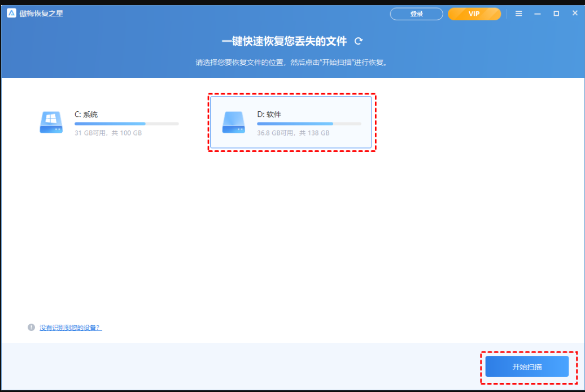Click the 傲梅恢复之星 app logo icon

click(x=11, y=13)
